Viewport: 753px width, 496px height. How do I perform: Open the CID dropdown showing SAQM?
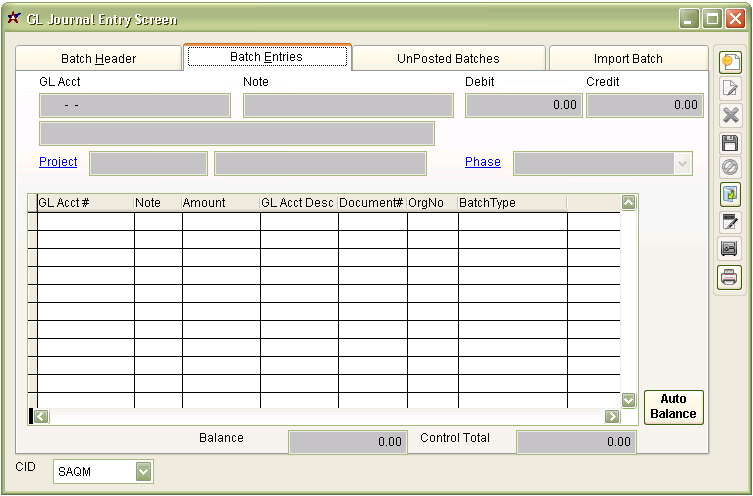coord(144,471)
